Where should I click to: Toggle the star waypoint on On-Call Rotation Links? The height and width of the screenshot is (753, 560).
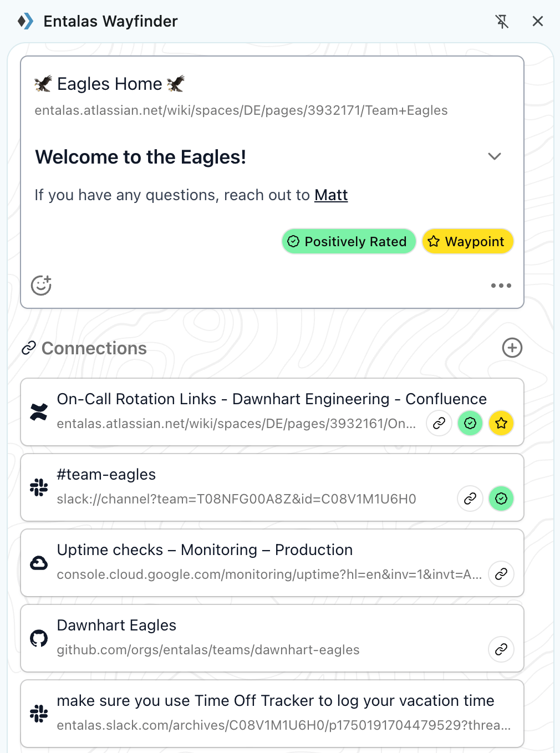click(501, 423)
